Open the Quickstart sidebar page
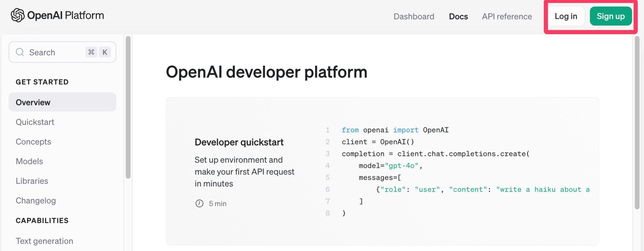 [35, 122]
